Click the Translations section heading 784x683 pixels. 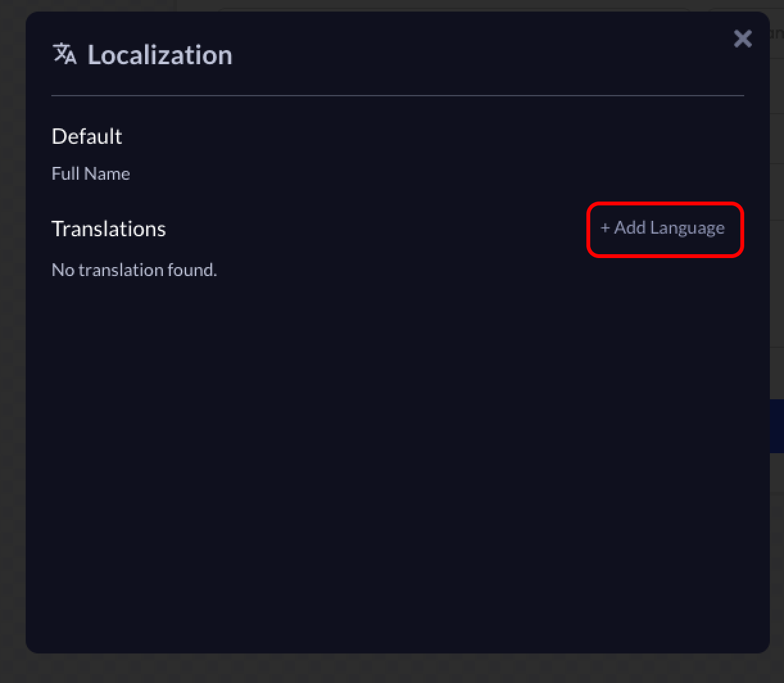pos(108,229)
